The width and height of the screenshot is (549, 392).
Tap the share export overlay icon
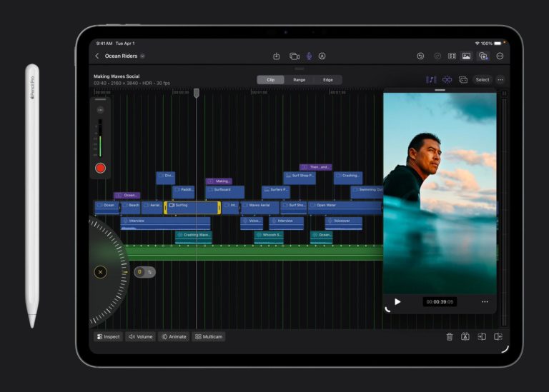[483, 56]
